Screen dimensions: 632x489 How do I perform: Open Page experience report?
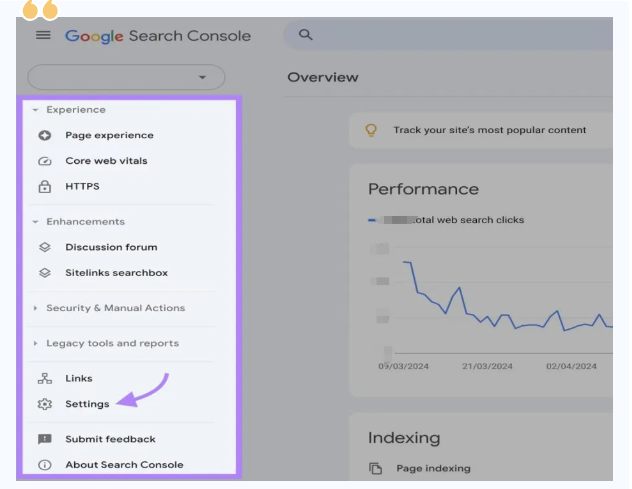[x=109, y=135]
